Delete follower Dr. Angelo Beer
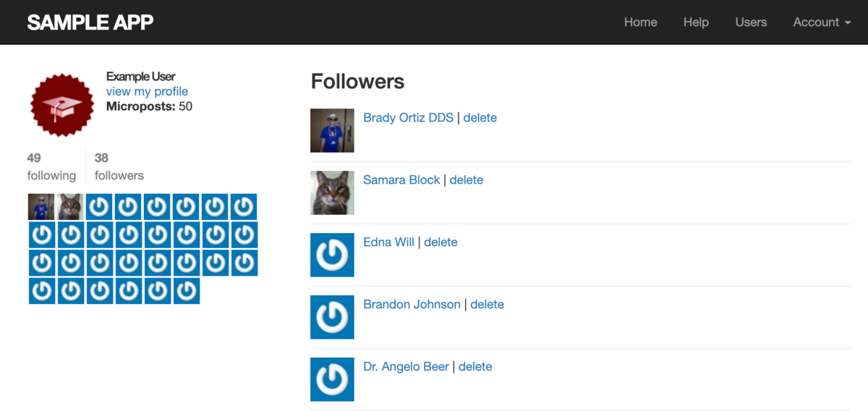 (475, 367)
